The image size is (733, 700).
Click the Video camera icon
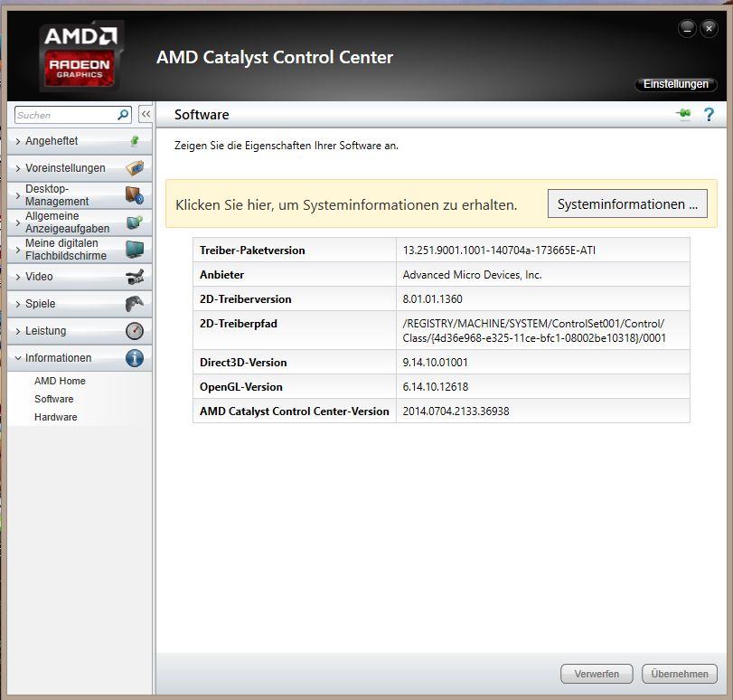(x=135, y=277)
